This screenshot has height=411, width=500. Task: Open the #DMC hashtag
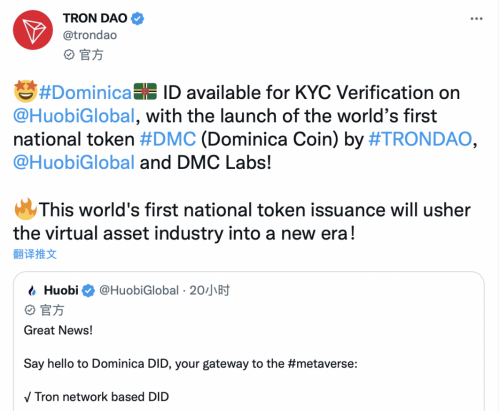pos(168,139)
